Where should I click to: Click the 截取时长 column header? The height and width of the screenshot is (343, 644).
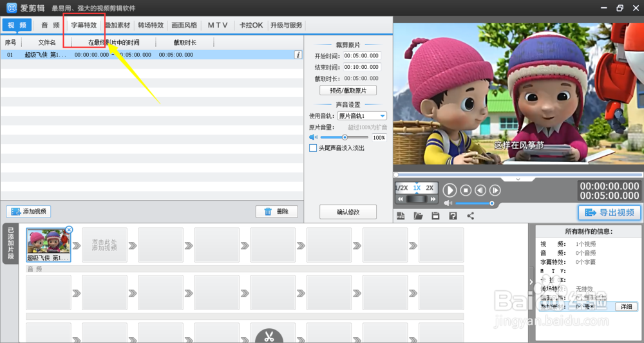point(185,42)
